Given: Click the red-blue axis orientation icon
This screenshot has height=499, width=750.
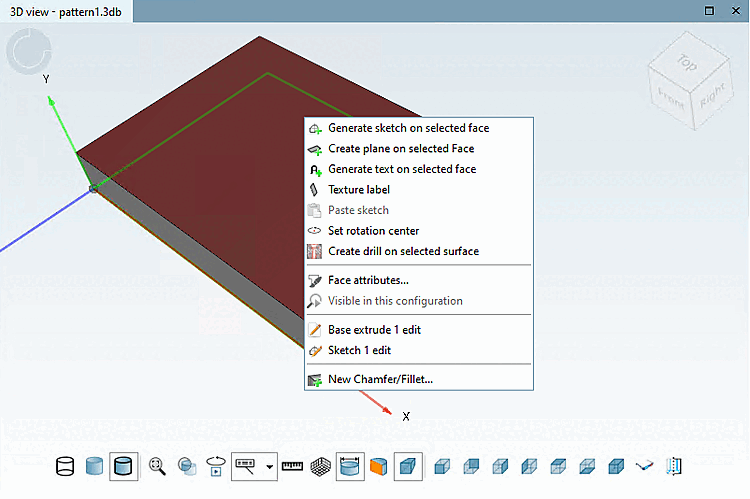Looking at the screenshot, I should 645,466.
